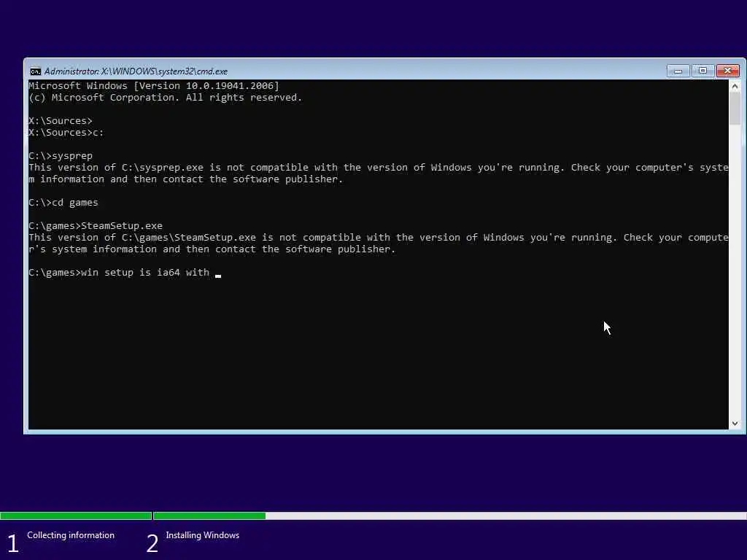Click the scrollbar down arrow in cmd window
Viewport: 747px width, 560px height.
pos(735,424)
